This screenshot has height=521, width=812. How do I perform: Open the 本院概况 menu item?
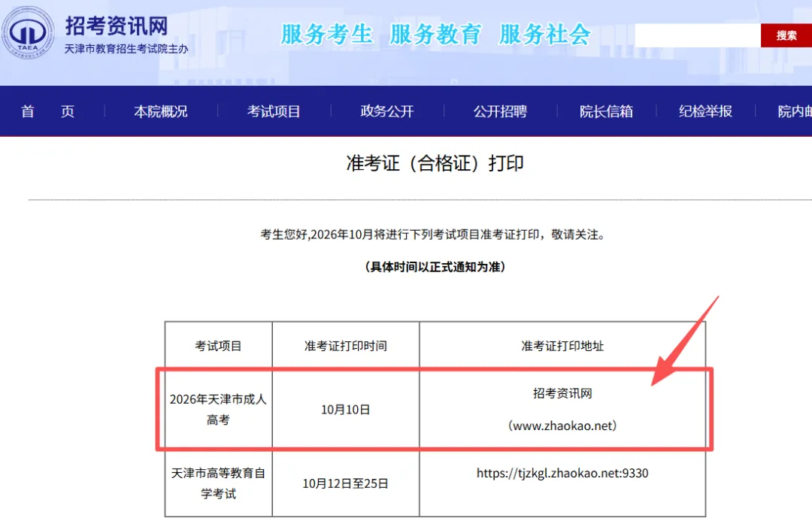[161, 111]
